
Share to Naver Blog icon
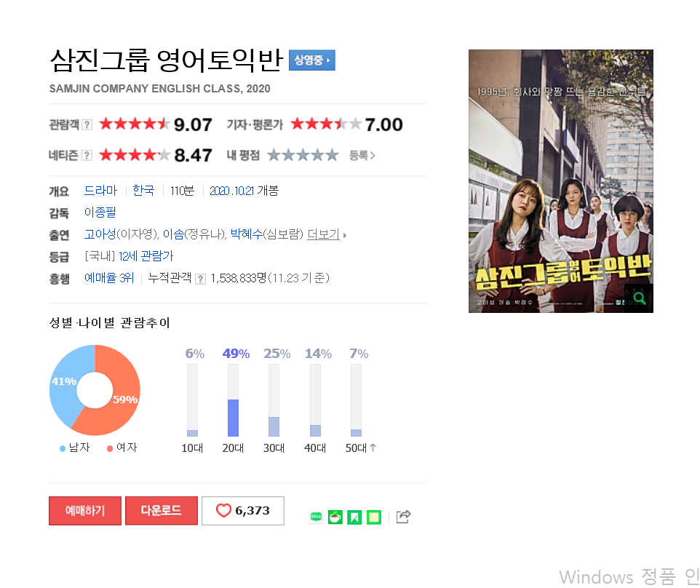[x=316, y=517]
